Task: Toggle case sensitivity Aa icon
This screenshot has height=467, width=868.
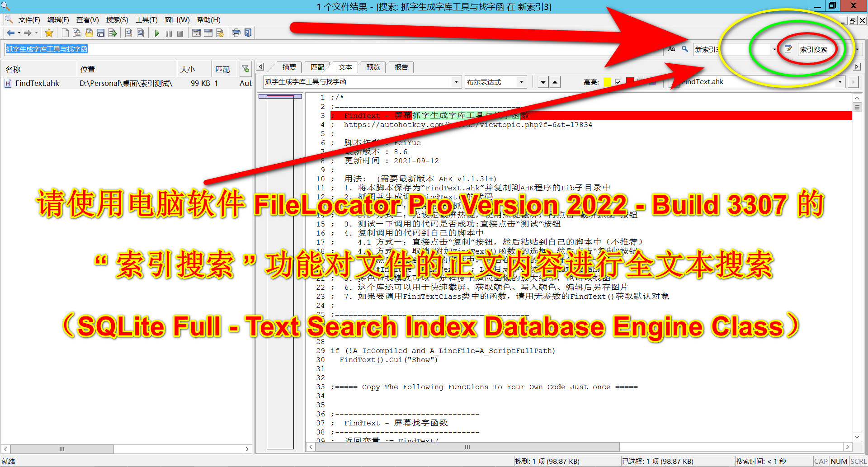Action: [671, 49]
